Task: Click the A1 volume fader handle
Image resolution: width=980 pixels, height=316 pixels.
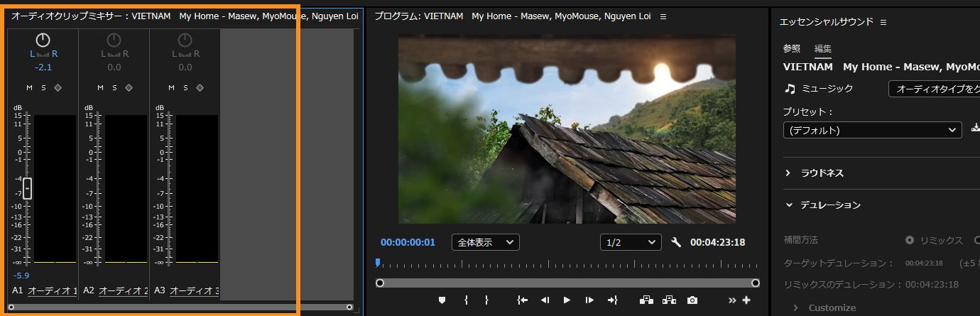Action: [x=27, y=188]
